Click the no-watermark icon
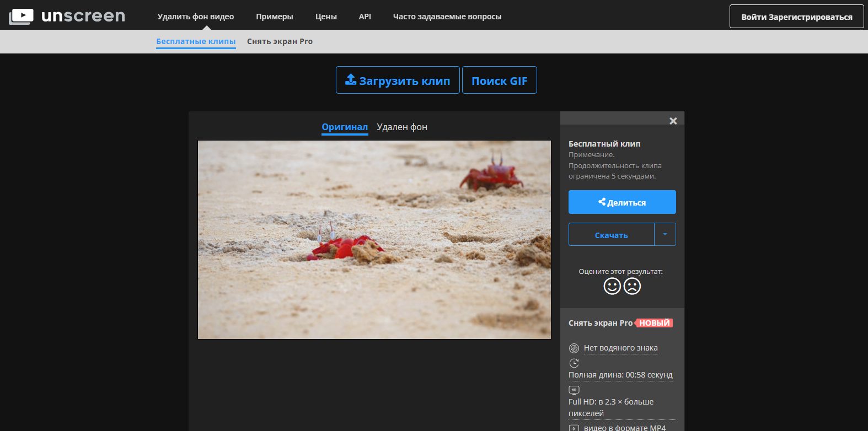This screenshot has height=431, width=868. coord(574,348)
